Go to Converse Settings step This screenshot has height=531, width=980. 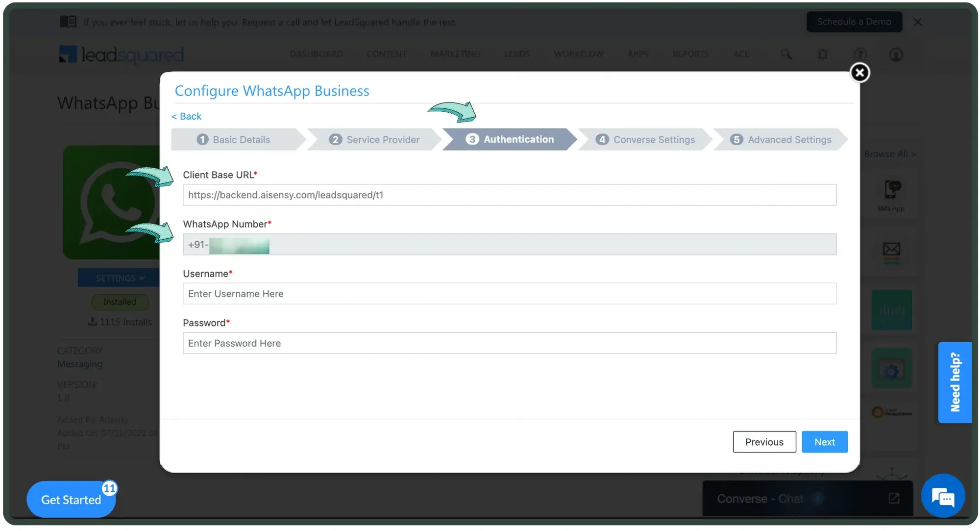pyautogui.click(x=645, y=139)
